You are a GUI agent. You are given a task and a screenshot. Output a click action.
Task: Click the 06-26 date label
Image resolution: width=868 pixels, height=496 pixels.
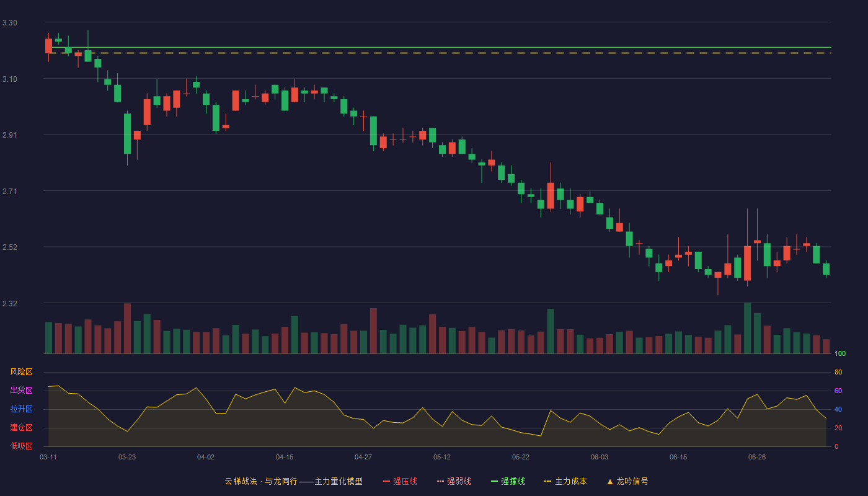tap(757, 457)
